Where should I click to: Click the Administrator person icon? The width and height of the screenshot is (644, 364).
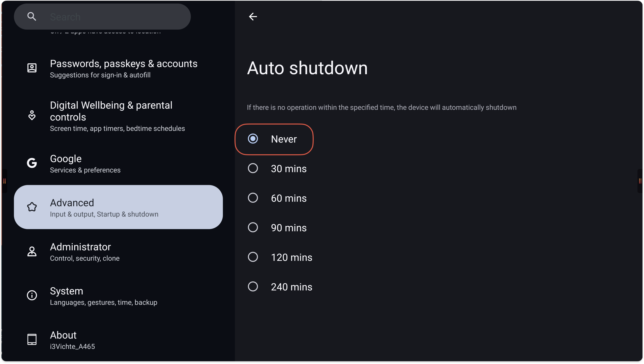pyautogui.click(x=32, y=252)
